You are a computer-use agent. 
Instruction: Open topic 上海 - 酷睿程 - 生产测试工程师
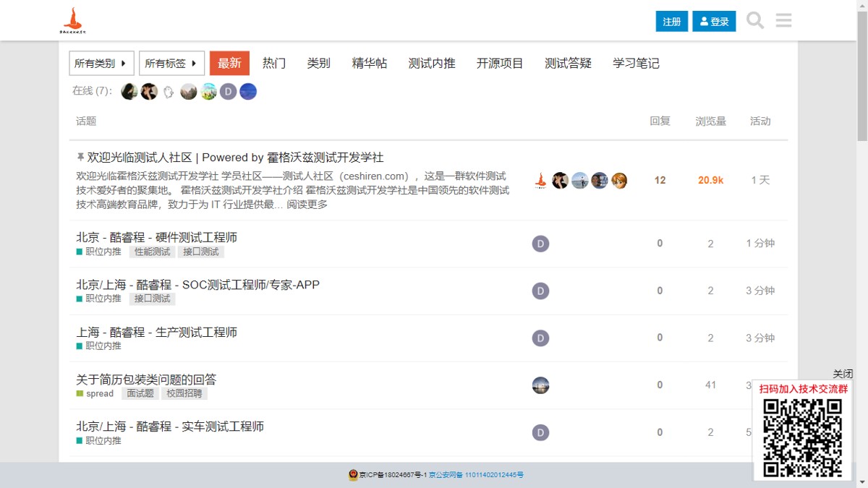pyautogui.click(x=157, y=333)
